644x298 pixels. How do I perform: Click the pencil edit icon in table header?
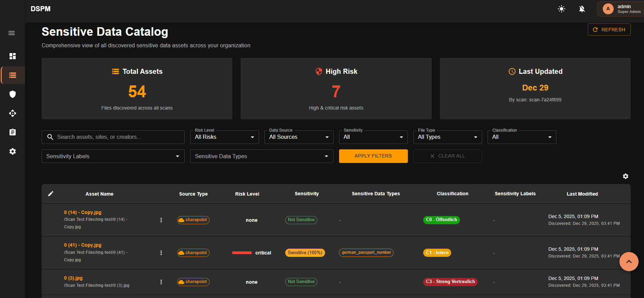51,194
